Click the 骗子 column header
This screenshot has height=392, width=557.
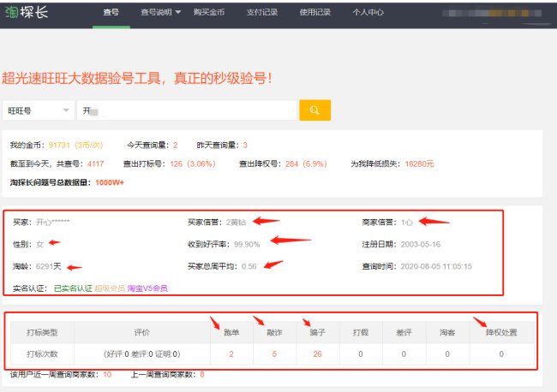pos(318,332)
